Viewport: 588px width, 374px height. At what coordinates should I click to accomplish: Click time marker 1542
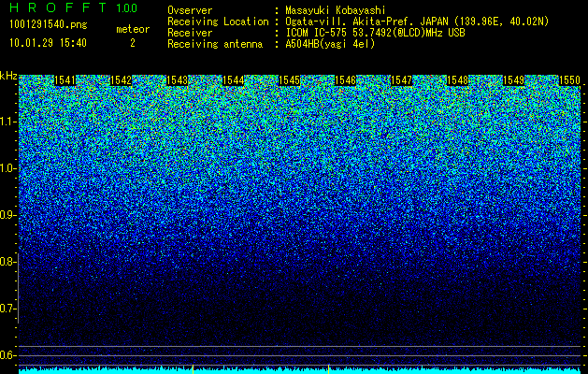pyautogui.click(x=121, y=80)
